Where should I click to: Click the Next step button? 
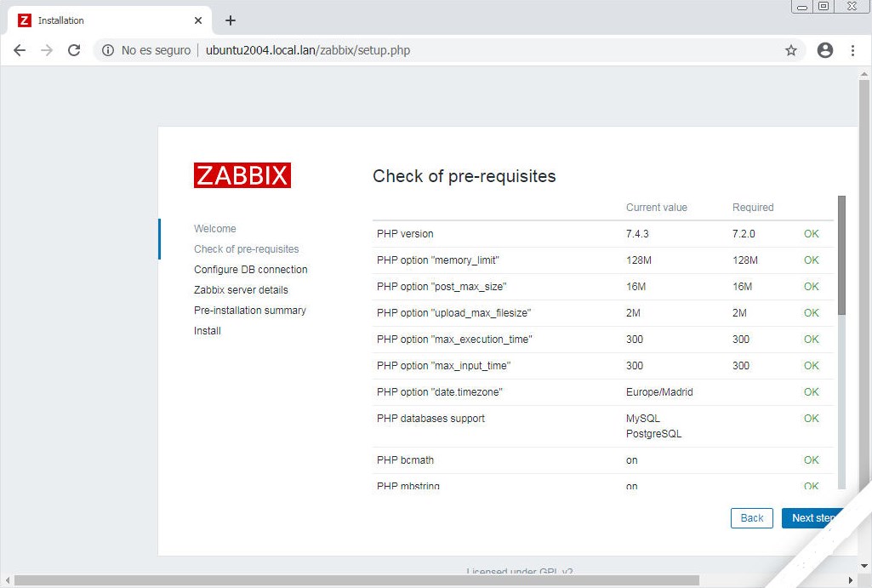[x=812, y=518]
